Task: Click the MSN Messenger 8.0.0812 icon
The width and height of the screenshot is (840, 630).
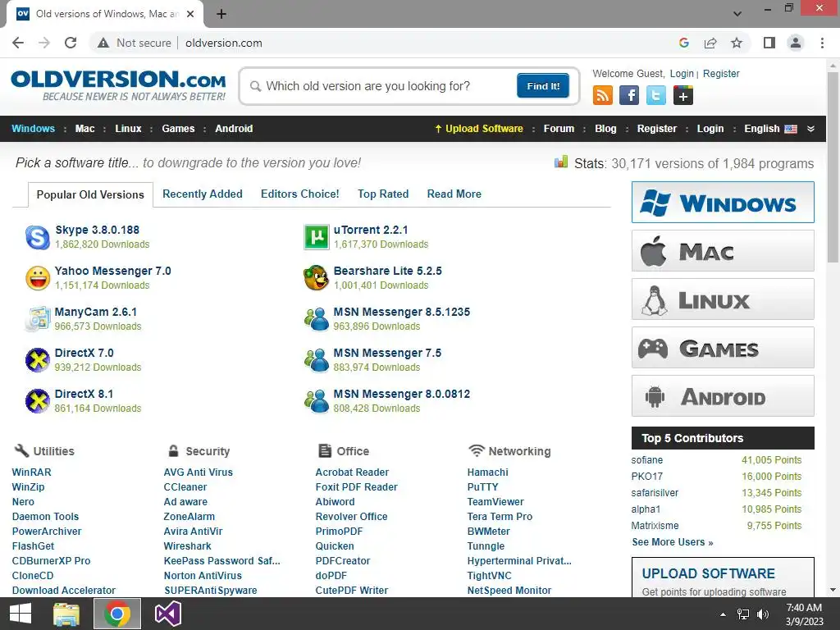Action: pos(317,400)
